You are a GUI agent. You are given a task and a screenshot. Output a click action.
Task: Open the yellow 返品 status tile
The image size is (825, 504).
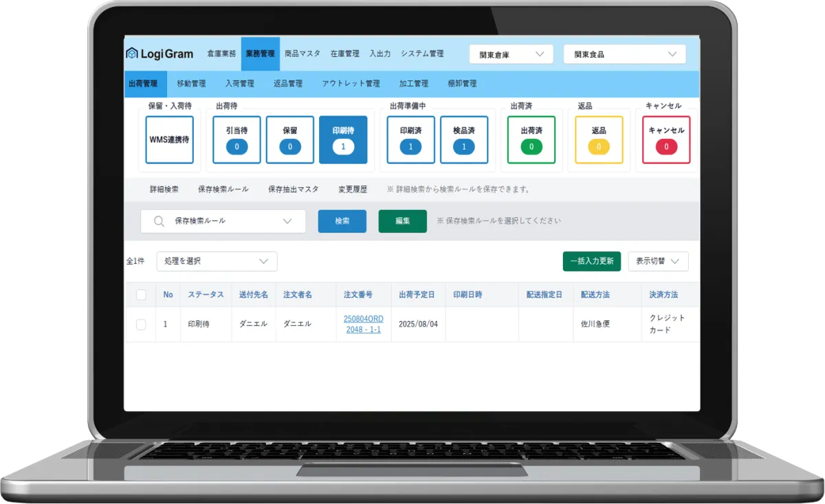click(598, 140)
